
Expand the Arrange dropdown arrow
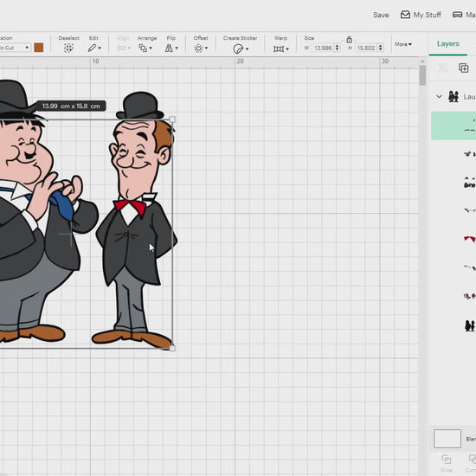tap(151, 48)
